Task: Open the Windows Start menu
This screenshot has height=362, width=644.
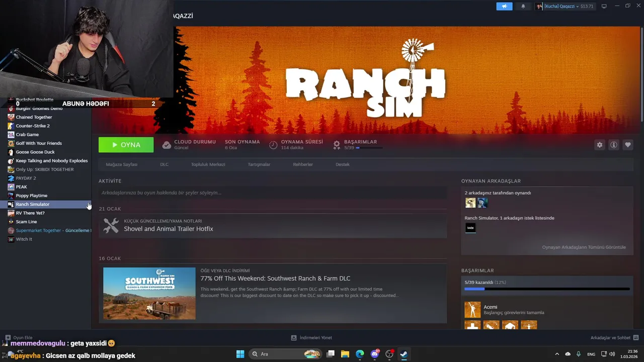Action: tap(240, 354)
